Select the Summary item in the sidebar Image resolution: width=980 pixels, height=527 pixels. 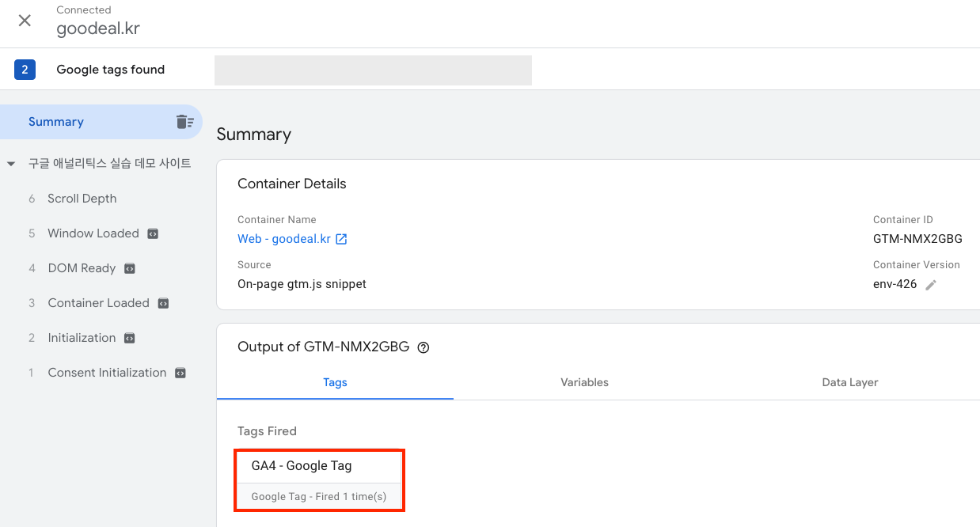click(56, 122)
